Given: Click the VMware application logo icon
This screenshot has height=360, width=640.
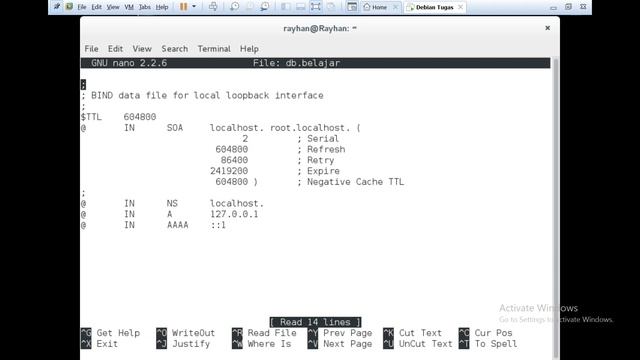Looking at the screenshot, I should pyautogui.click(x=69, y=7).
